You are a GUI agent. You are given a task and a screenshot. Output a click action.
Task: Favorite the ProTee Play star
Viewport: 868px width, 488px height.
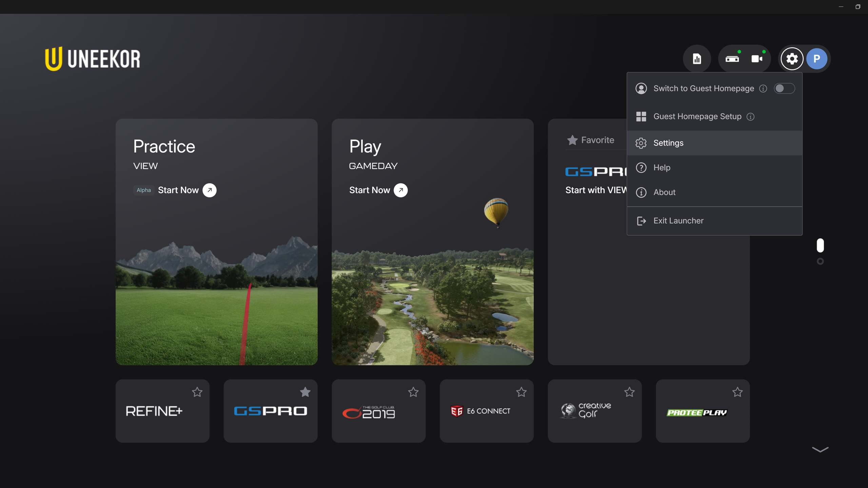click(737, 392)
